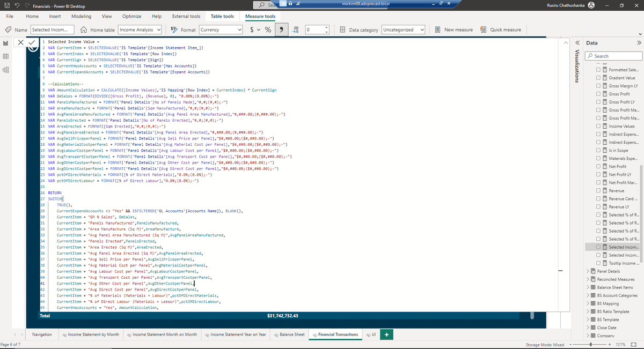Cancel the formula edit with the X icon
The image size is (644, 349).
(x=20, y=42)
